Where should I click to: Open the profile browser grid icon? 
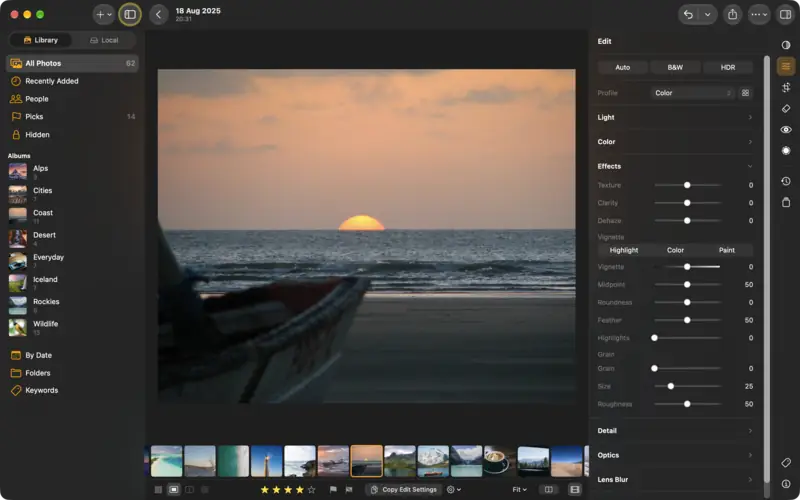coord(745,93)
